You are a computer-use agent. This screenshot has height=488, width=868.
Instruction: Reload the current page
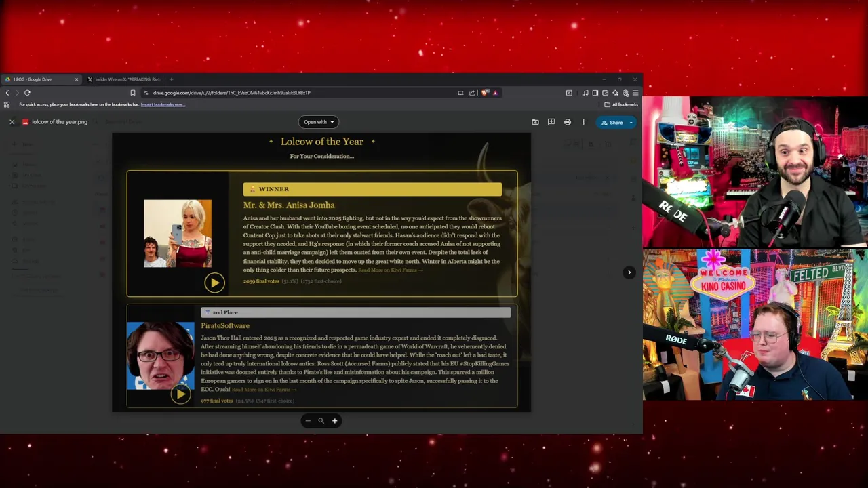[27, 93]
